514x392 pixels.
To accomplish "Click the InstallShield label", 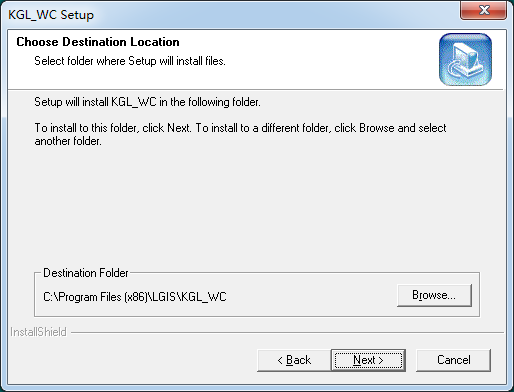I will click(x=38, y=332).
